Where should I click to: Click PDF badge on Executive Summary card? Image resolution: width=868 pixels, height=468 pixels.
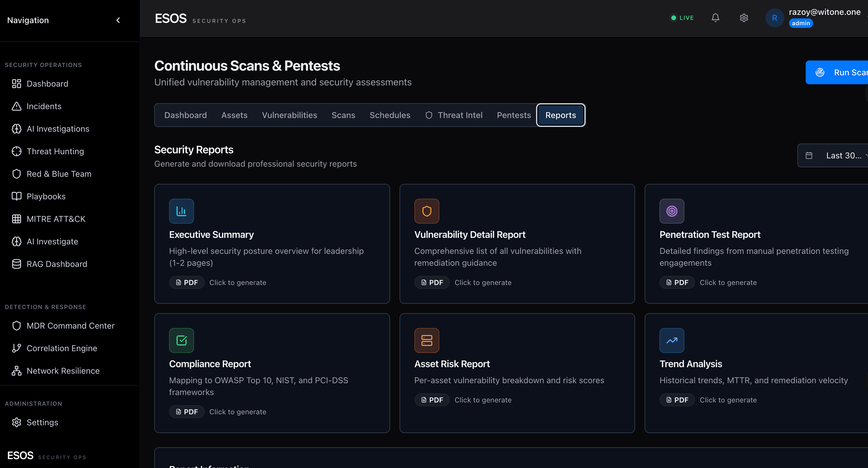tap(187, 282)
